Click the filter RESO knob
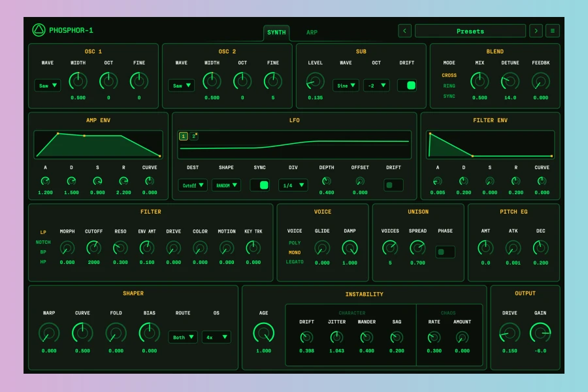 coord(120,248)
